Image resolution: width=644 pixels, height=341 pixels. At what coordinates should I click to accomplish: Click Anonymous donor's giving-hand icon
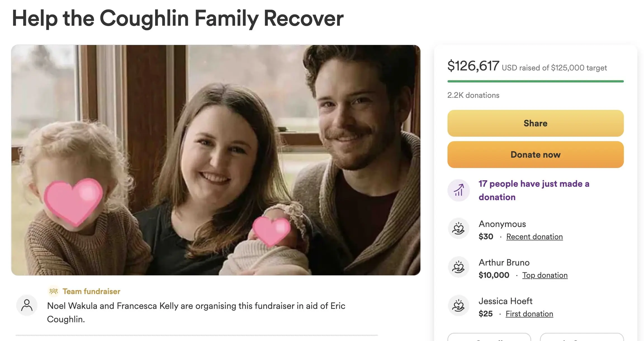458,228
